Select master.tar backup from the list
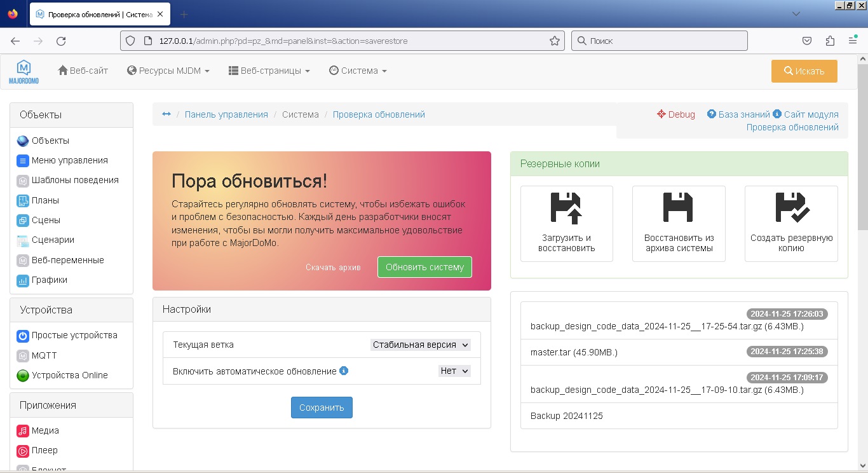The image size is (868, 473). (x=574, y=352)
